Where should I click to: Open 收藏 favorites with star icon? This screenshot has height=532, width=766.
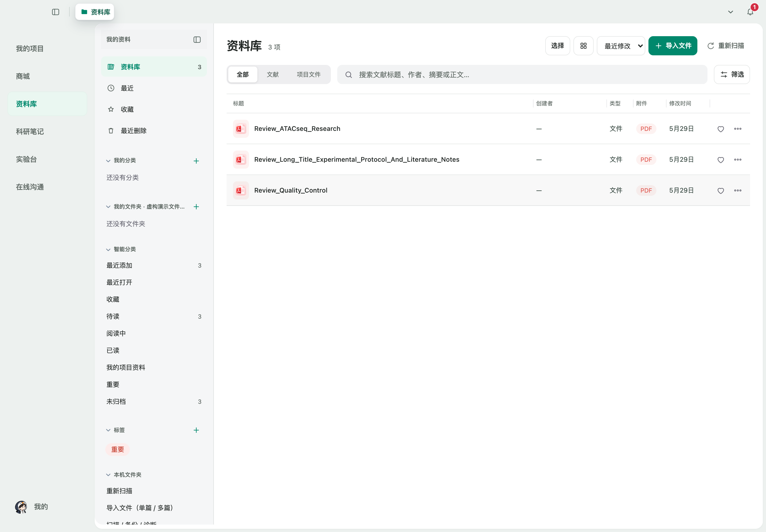154,109
